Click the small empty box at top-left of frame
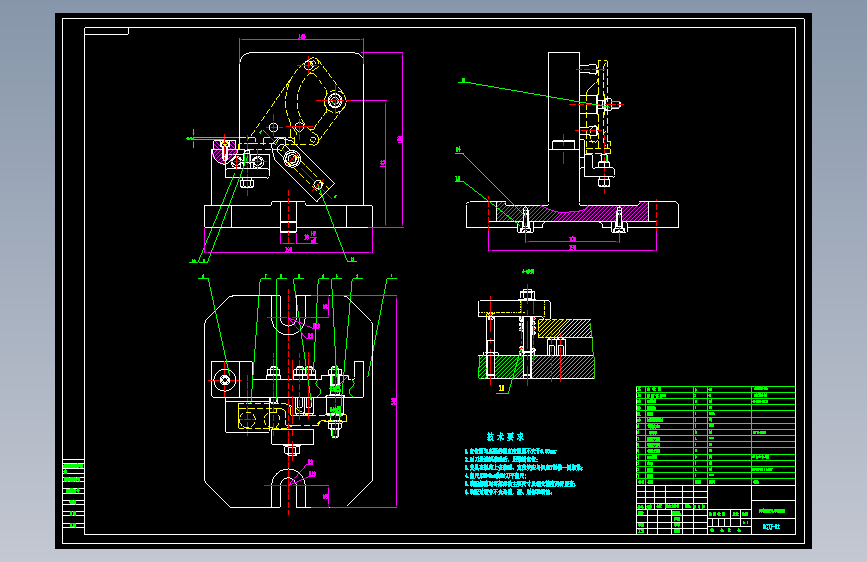 [106, 31]
